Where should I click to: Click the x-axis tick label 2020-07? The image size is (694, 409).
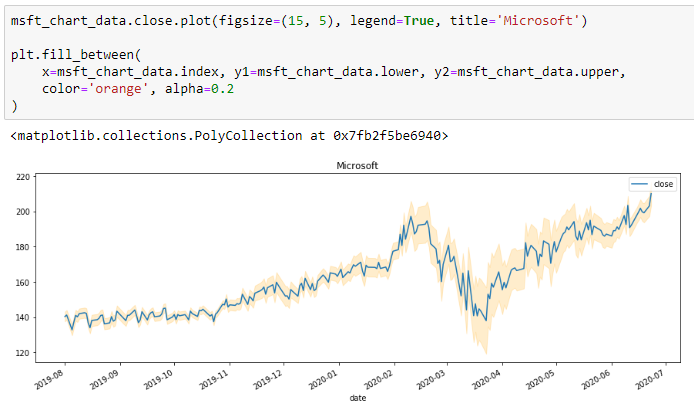pos(650,380)
